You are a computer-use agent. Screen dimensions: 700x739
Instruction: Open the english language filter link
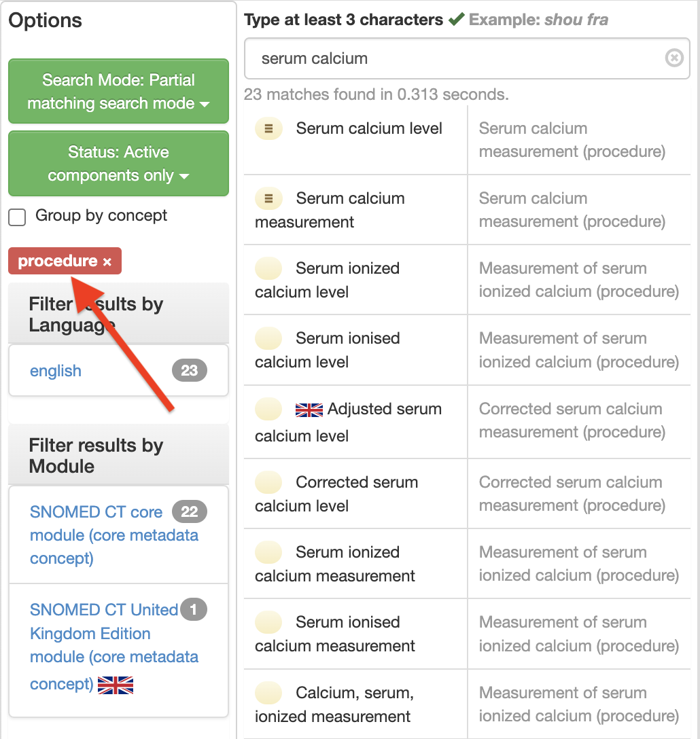point(56,370)
